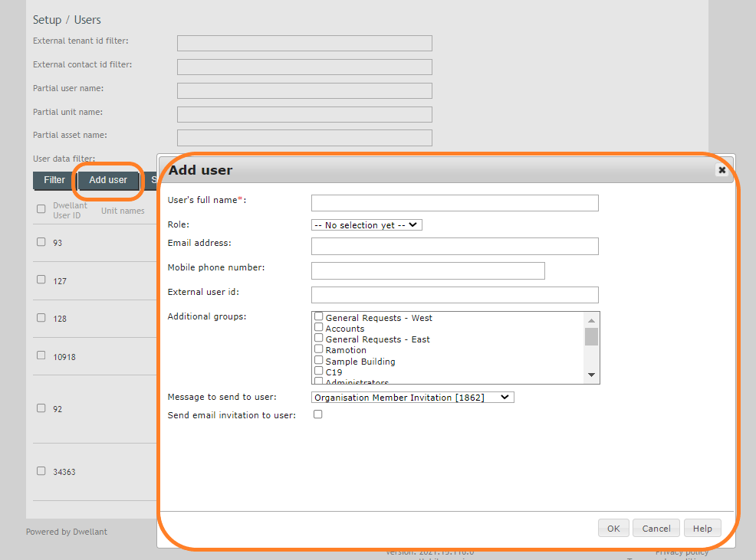756x560 pixels.
Task: Check General Requests - East group
Action: (x=318, y=339)
